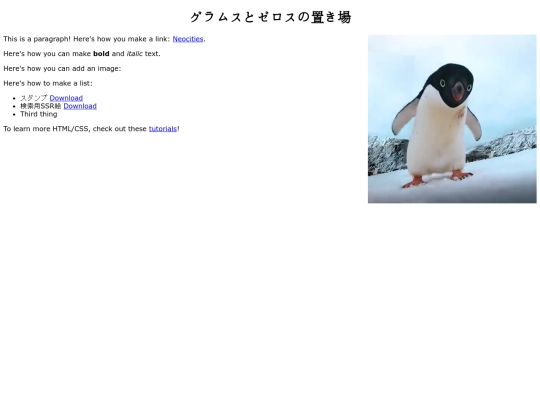Click the Download link next to スタンプ
This screenshot has width=540, height=405.
66,98
